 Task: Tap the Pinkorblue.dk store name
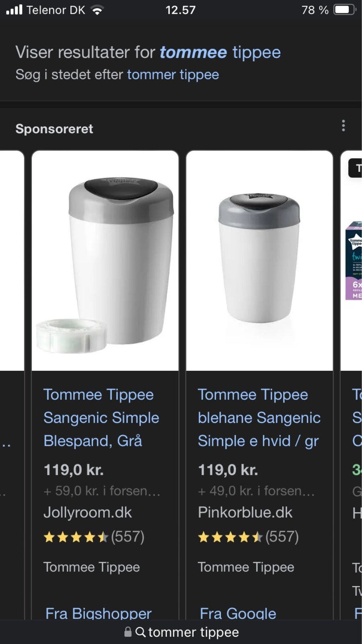[245, 512]
